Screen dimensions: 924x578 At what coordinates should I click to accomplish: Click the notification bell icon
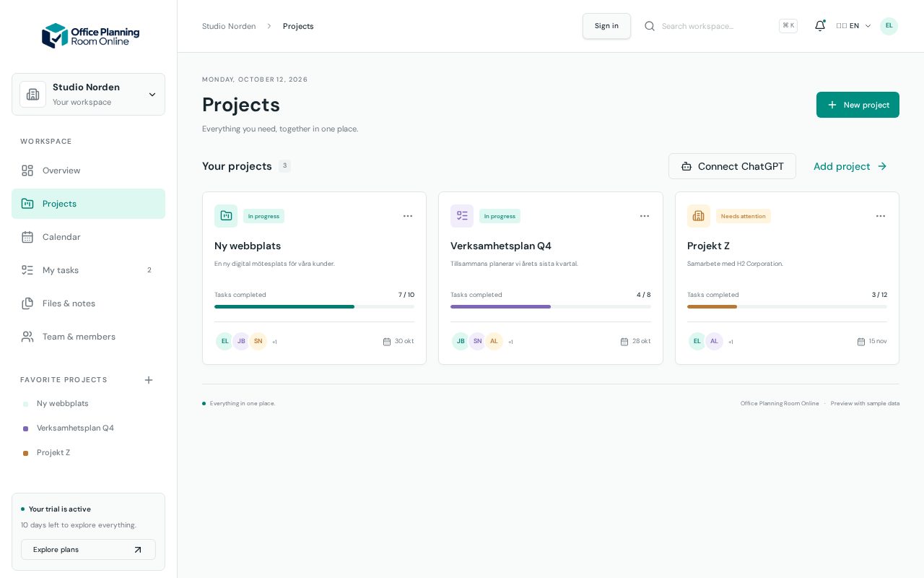820,26
